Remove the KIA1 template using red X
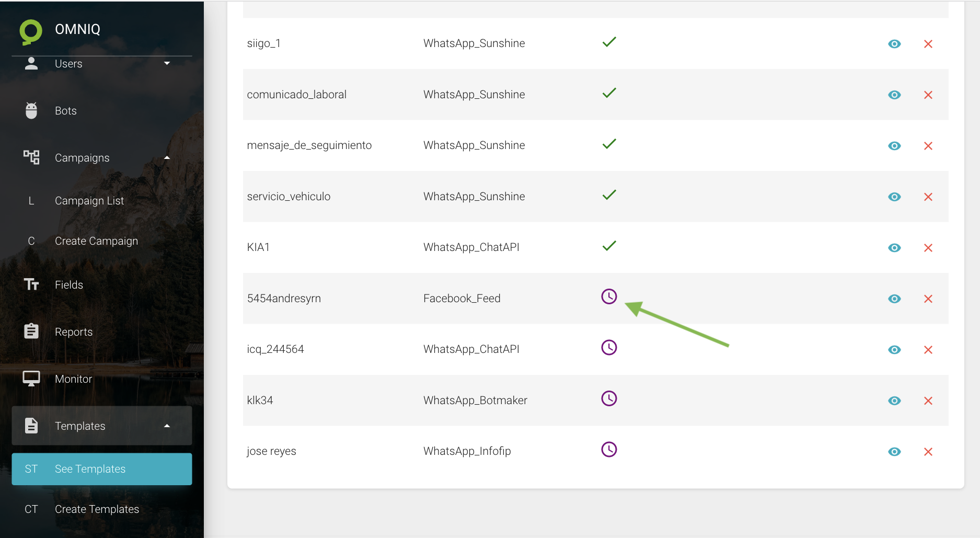Image resolution: width=980 pixels, height=538 pixels. tap(928, 248)
